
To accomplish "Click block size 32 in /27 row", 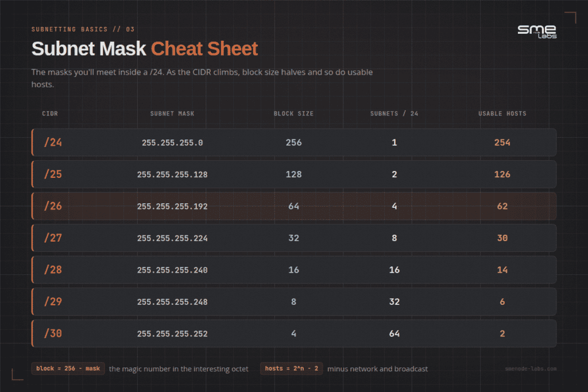I will [x=293, y=238].
